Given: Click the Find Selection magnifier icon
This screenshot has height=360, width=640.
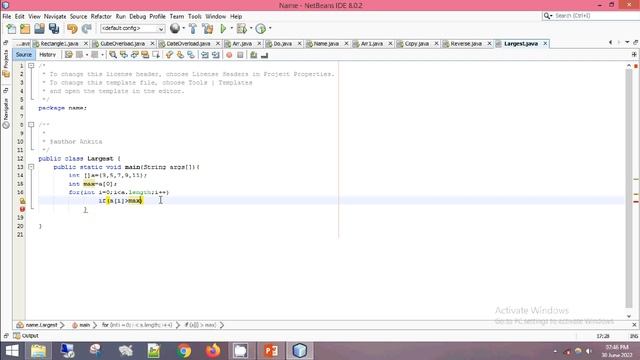Looking at the screenshot, I should click(x=113, y=55).
